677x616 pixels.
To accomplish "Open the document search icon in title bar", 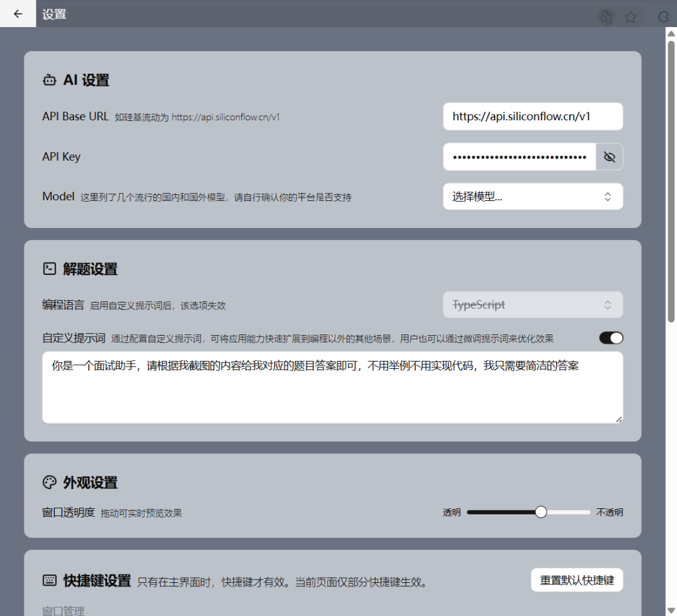I will pos(606,17).
